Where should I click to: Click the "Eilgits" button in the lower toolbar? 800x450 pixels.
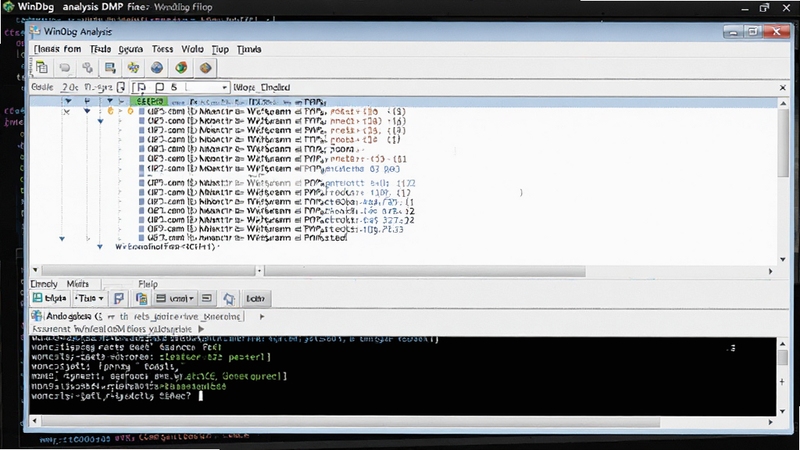pos(49,298)
